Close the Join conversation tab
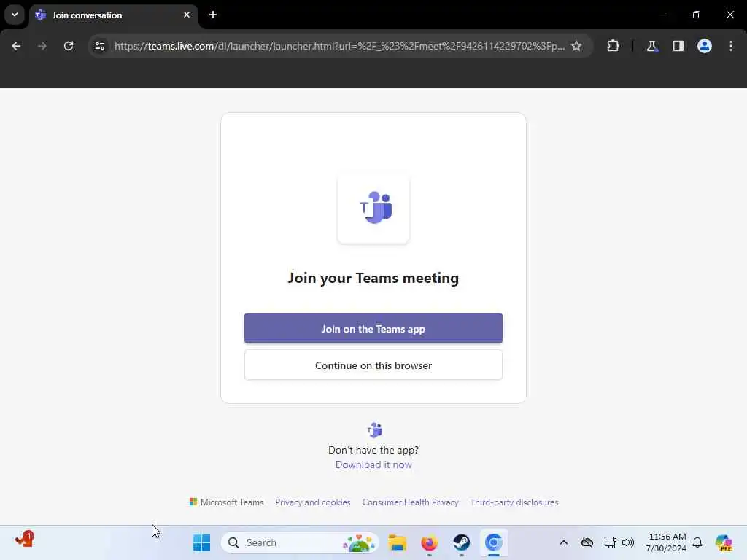Screen dimensions: 747x560 tap(187, 15)
